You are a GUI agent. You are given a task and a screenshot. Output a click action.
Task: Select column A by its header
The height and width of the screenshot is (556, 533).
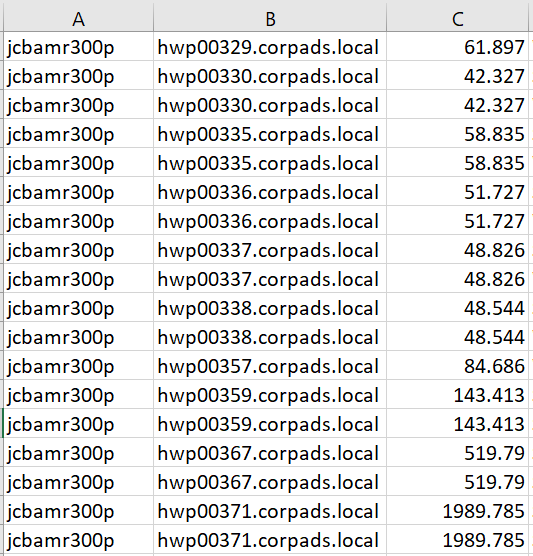point(78,18)
